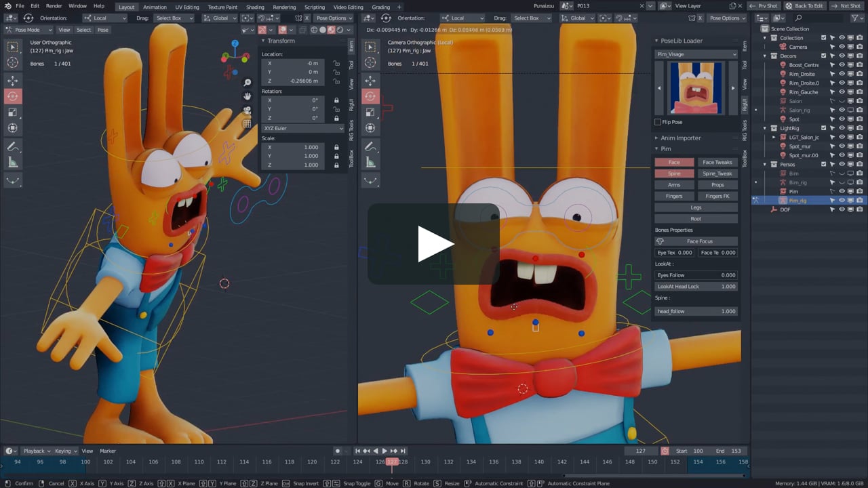The height and width of the screenshot is (488, 868).
Task: Open the Render menu
Action: point(54,6)
